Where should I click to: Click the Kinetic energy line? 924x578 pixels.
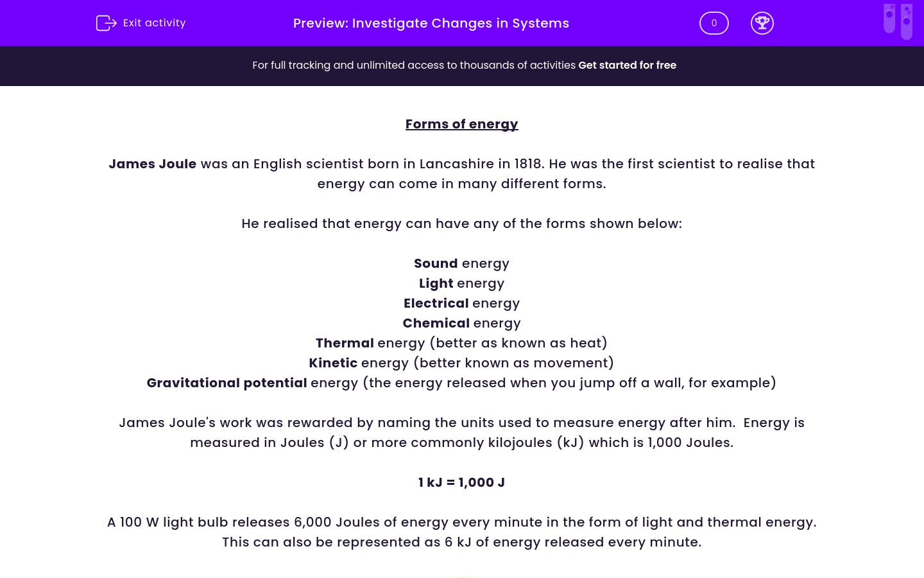point(461,363)
